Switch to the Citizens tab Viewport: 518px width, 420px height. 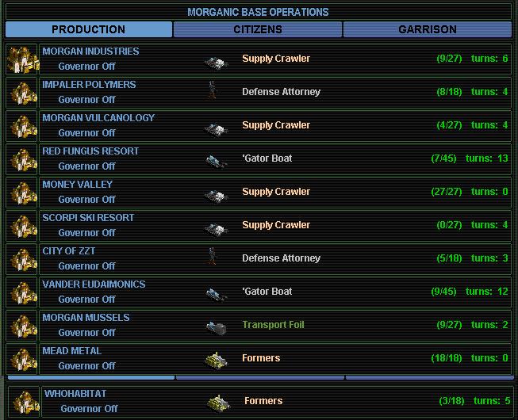click(x=258, y=29)
